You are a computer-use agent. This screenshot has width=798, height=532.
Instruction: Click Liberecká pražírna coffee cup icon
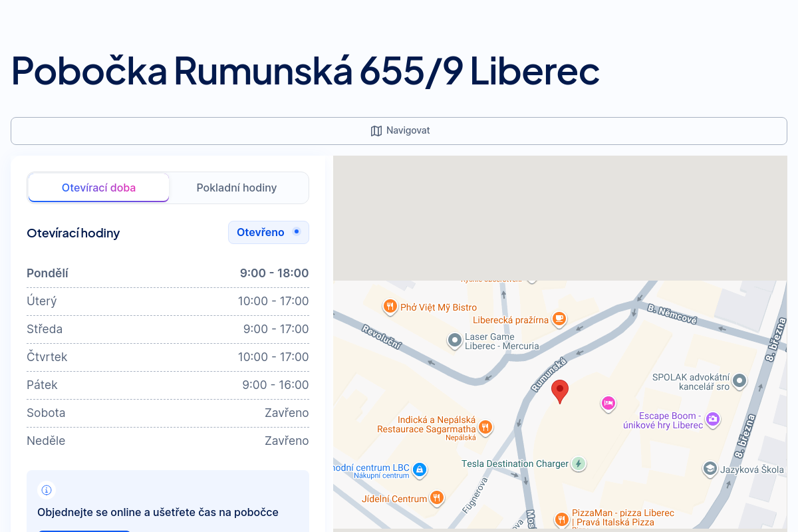click(x=559, y=319)
